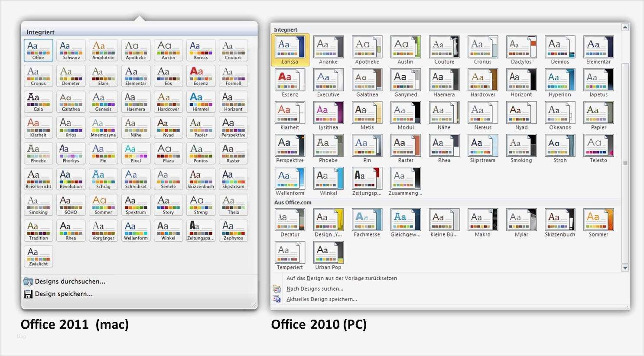Apply the Pixel theme in the Mac gallery
The height and width of the screenshot is (356, 644).
136,153
